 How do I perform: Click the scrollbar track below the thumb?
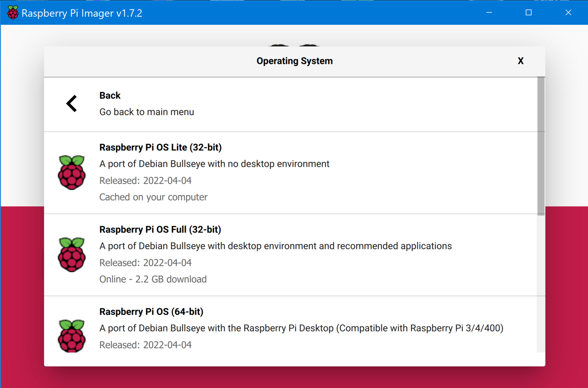(541, 284)
